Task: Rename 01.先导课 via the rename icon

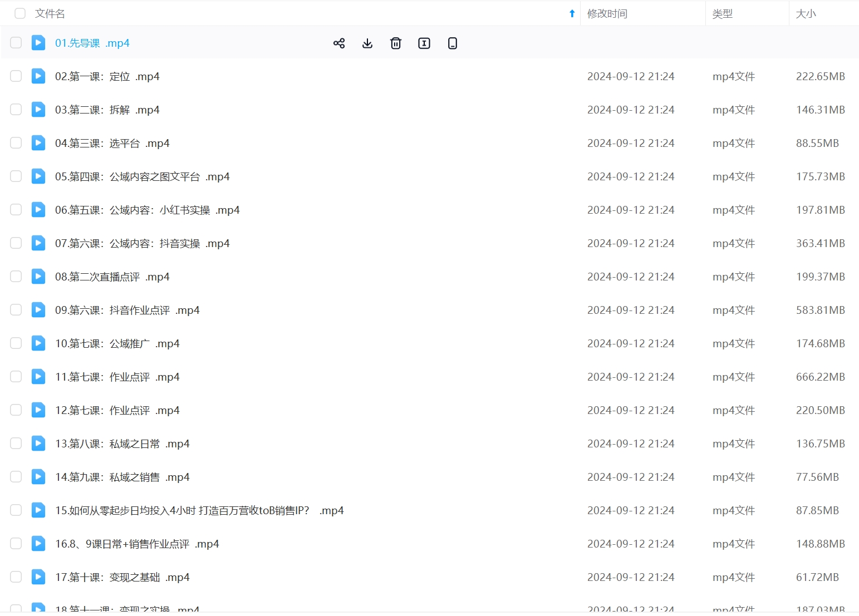Action: click(x=424, y=43)
